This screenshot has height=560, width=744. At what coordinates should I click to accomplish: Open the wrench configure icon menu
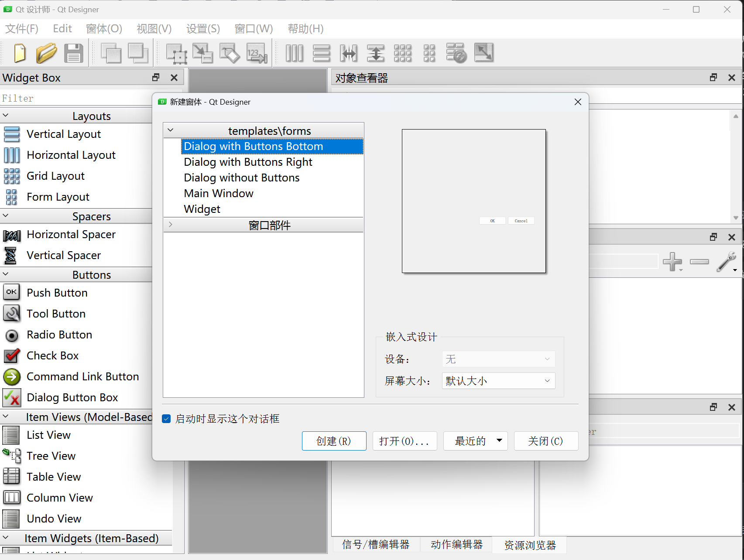[x=727, y=262]
